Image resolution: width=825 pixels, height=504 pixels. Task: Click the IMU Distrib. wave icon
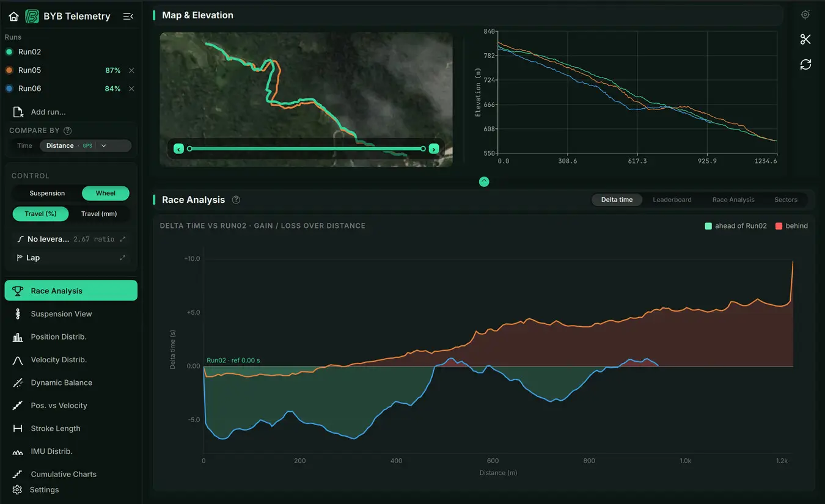tap(18, 451)
